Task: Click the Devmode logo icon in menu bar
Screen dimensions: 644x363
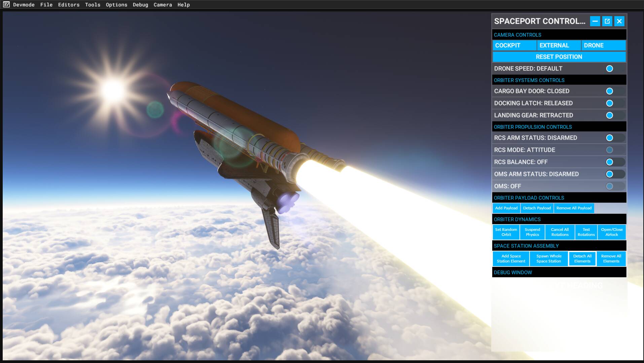Action: click(6, 5)
